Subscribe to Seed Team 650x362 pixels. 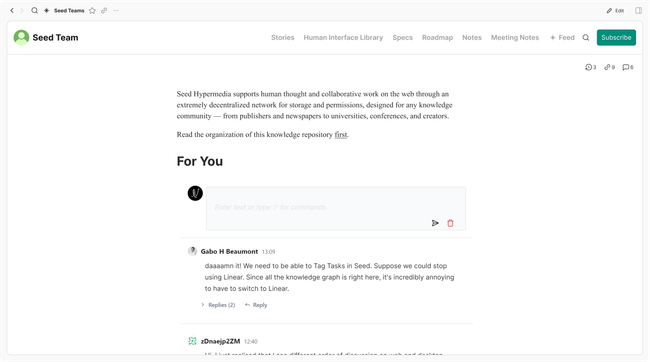[x=616, y=38]
